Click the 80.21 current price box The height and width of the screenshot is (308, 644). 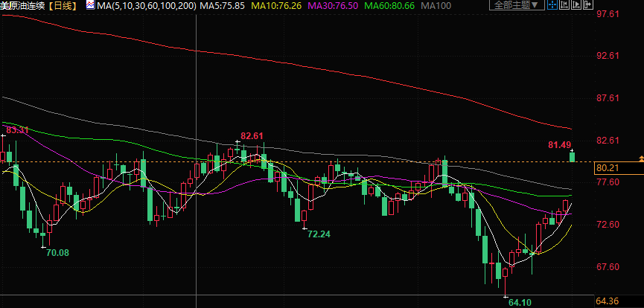pos(608,168)
